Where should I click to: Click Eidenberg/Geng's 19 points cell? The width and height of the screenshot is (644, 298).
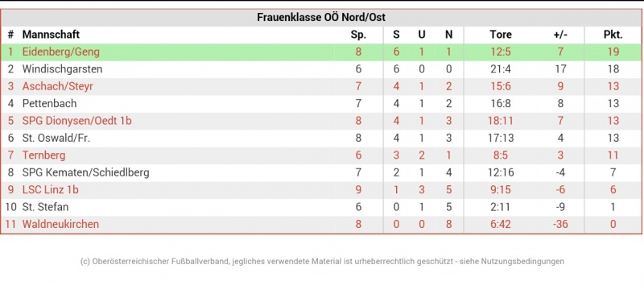click(x=613, y=52)
